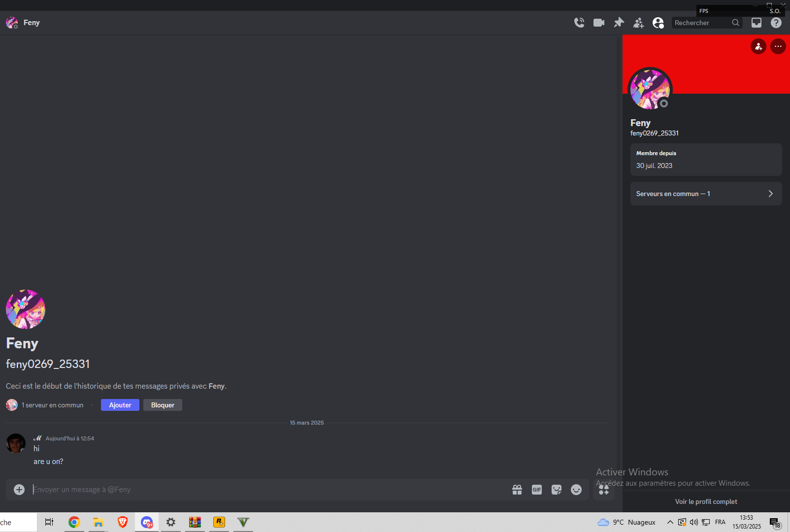The height and width of the screenshot is (532, 790).
Task: Open Brave browser from the taskbar
Action: [x=123, y=522]
